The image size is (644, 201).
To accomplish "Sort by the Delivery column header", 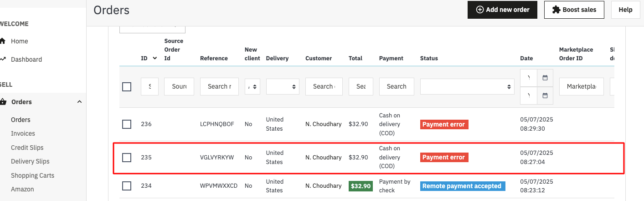I will (277, 58).
